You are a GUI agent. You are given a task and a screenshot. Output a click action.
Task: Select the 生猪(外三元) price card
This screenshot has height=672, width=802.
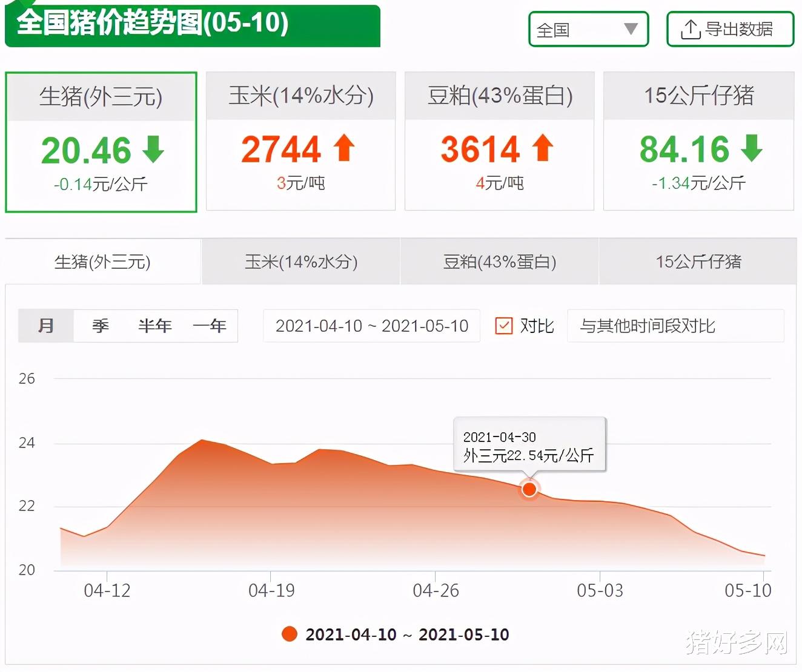point(101,142)
